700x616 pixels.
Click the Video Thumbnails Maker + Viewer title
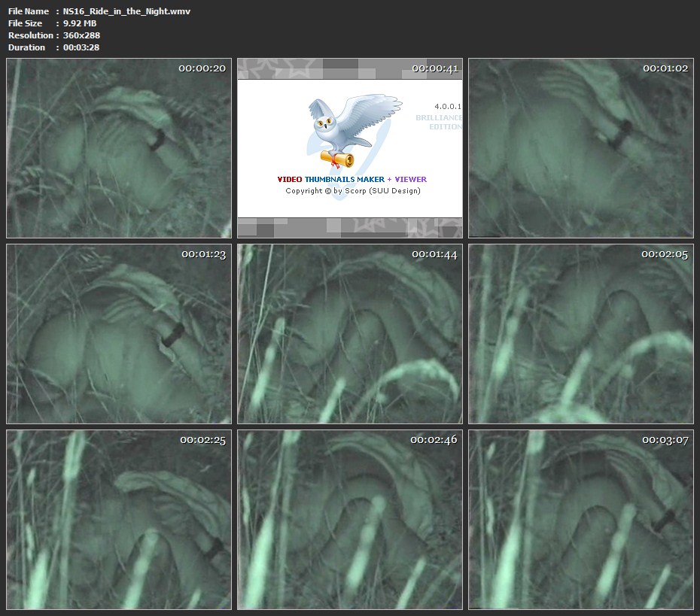coord(352,180)
